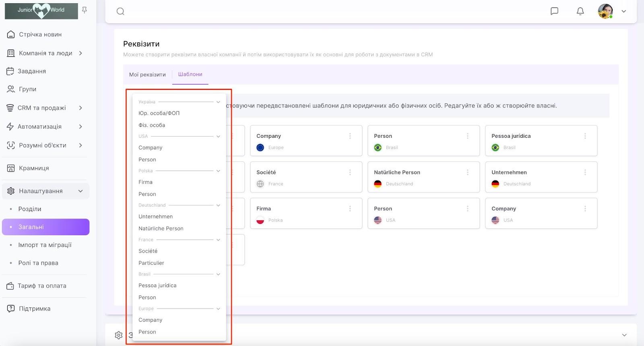Viewport: 644px width, 346px height.
Task: Open the three-dot menu on Pessoa jurídica card
Action: point(585,136)
